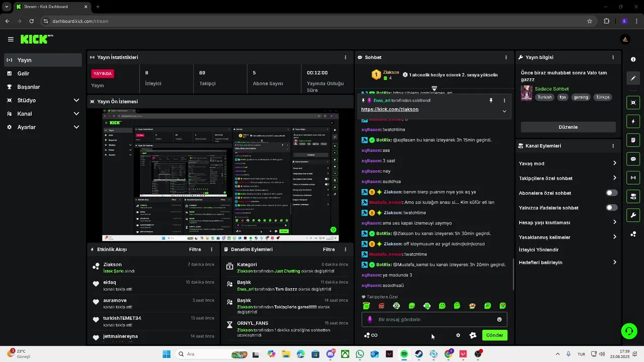Click the Turkish tag chip
The height and width of the screenshot is (362, 644).
pyautogui.click(x=544, y=97)
